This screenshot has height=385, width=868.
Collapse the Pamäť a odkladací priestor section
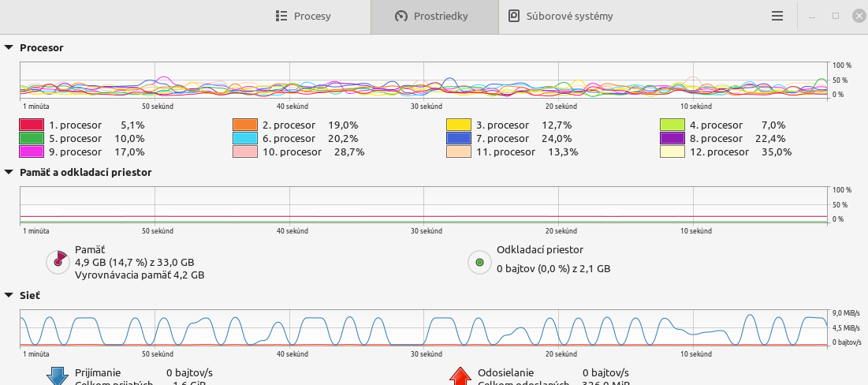point(9,172)
